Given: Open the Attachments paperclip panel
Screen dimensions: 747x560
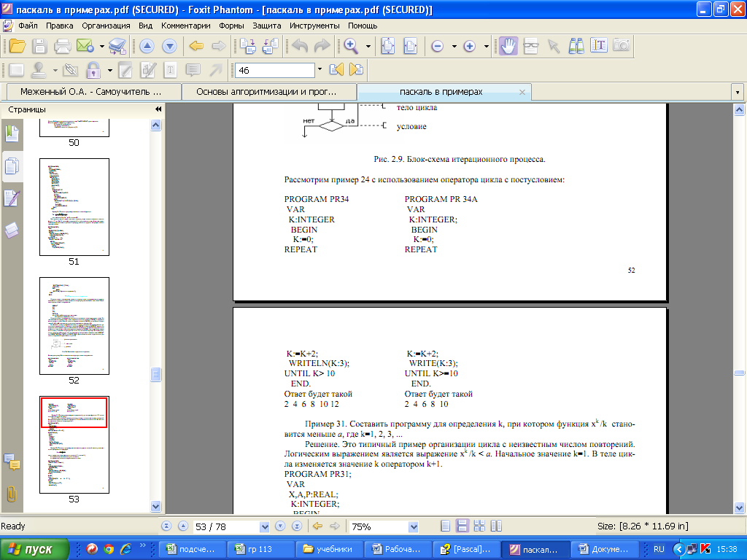Looking at the screenshot, I should point(12,494).
